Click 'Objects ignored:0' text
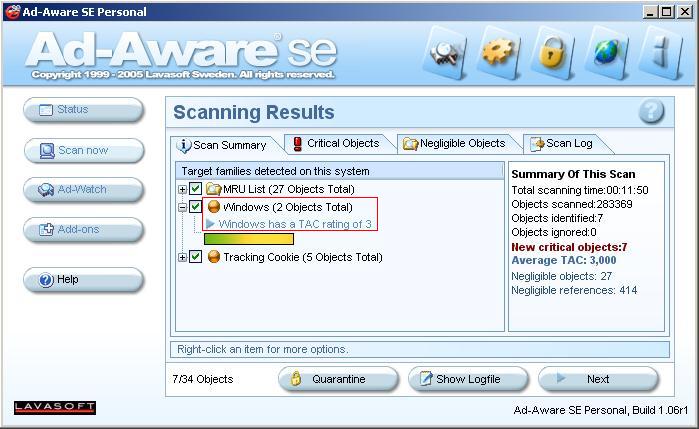This screenshot has height=429, width=699. (x=554, y=232)
